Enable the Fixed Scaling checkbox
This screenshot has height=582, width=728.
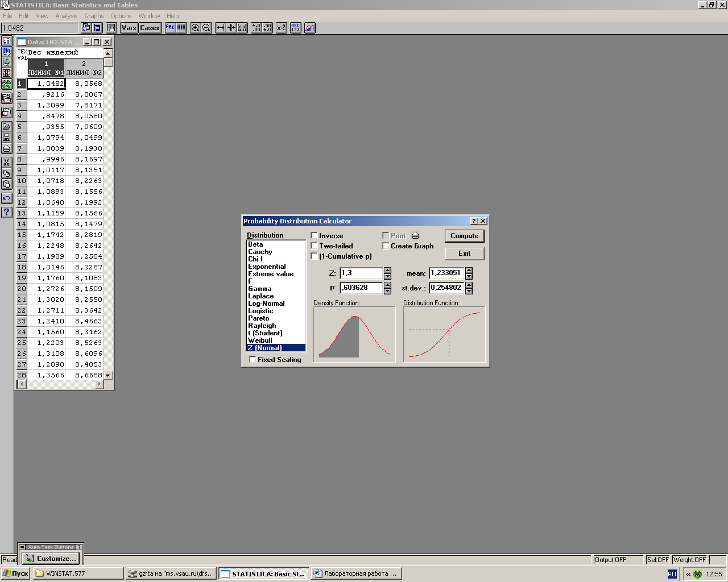point(253,359)
